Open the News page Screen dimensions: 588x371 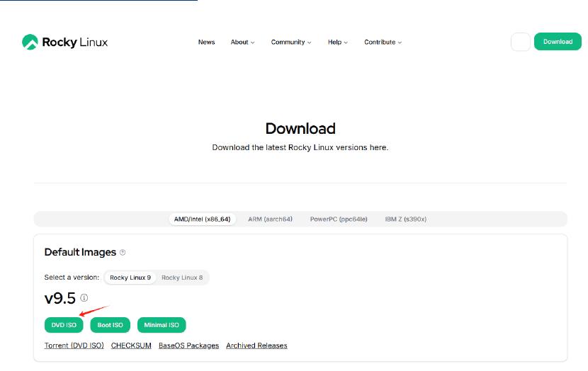pos(206,42)
